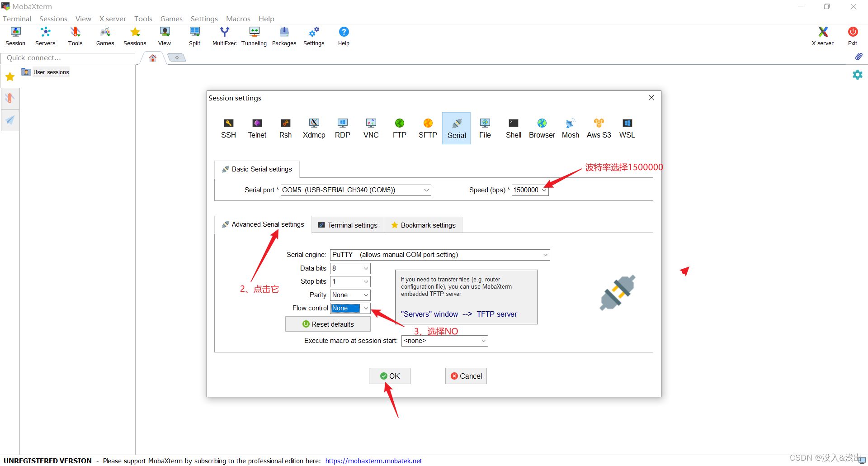The height and width of the screenshot is (466, 868).
Task: Select the Browser session type
Action: [x=542, y=128]
